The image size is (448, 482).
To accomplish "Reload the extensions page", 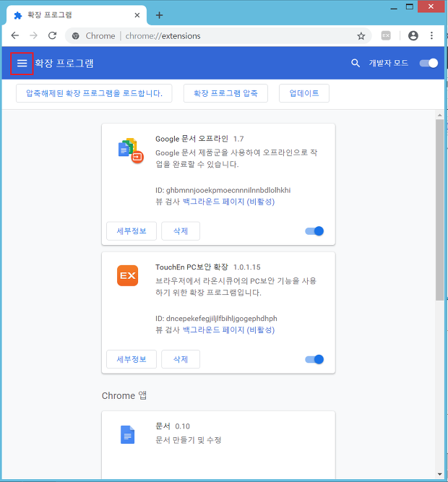I will click(x=53, y=35).
